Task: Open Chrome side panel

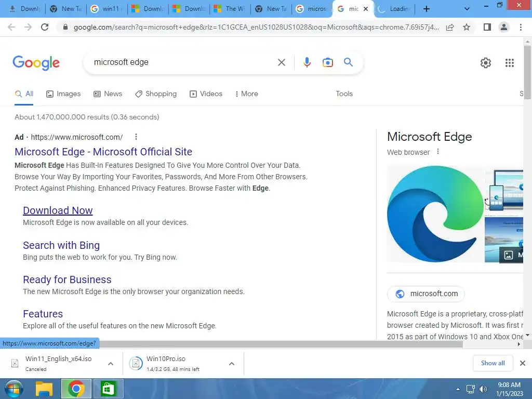Action: [x=487, y=27]
